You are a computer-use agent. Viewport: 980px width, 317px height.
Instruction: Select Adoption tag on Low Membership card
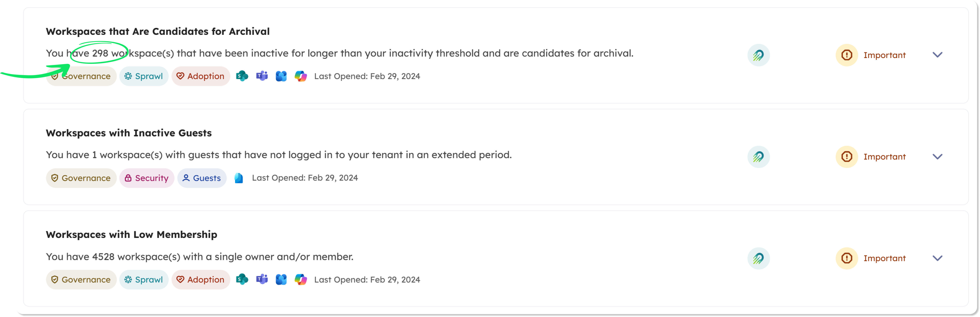[201, 280]
